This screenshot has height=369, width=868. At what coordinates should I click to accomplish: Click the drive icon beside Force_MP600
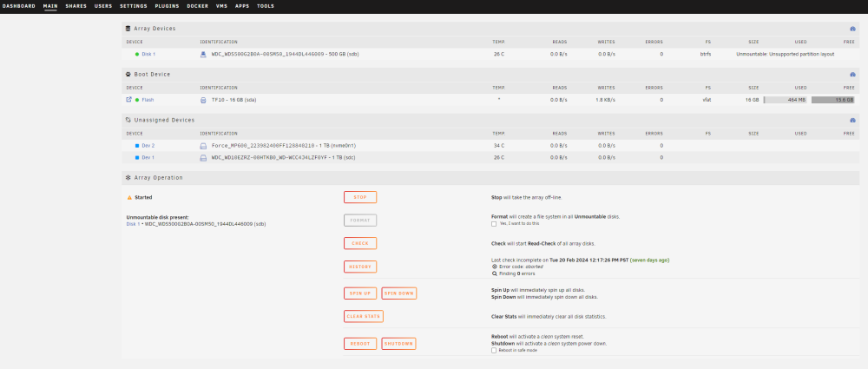203,146
